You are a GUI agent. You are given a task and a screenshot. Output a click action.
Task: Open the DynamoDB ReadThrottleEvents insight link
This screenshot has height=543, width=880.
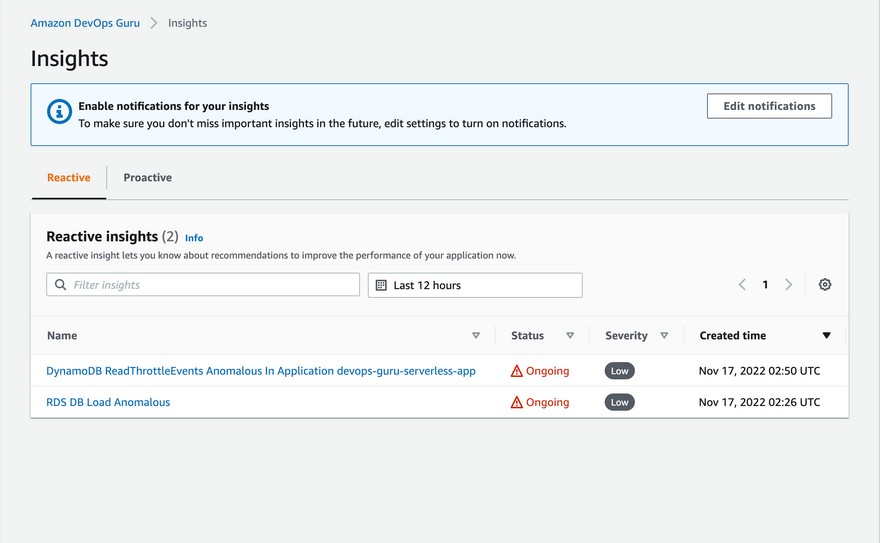pos(260,371)
